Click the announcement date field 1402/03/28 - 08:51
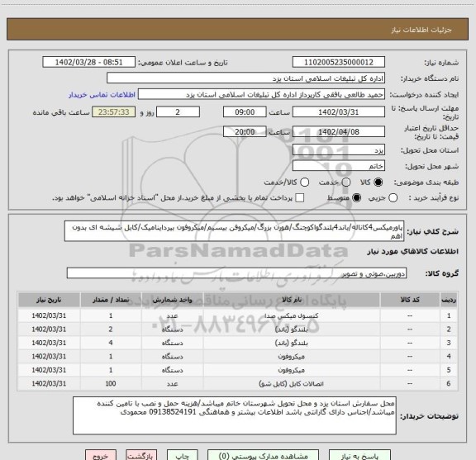Image resolution: width=476 pixels, height=460 pixels. click(x=89, y=62)
